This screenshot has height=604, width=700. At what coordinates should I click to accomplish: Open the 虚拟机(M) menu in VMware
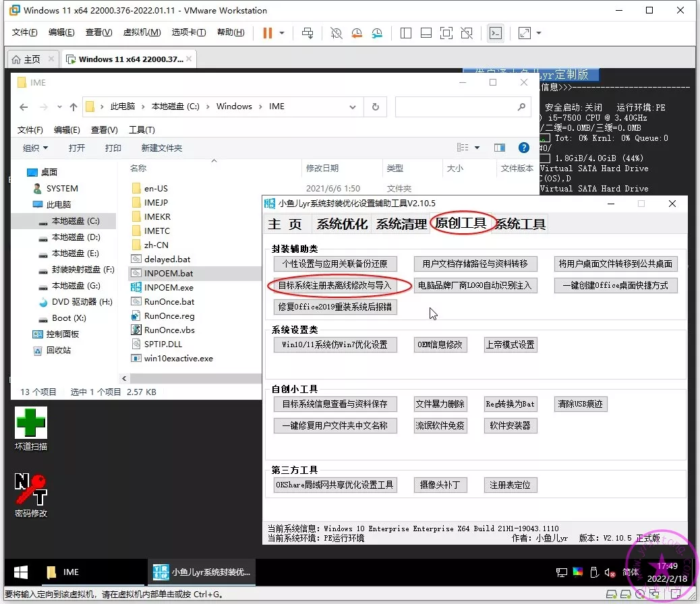(142, 32)
